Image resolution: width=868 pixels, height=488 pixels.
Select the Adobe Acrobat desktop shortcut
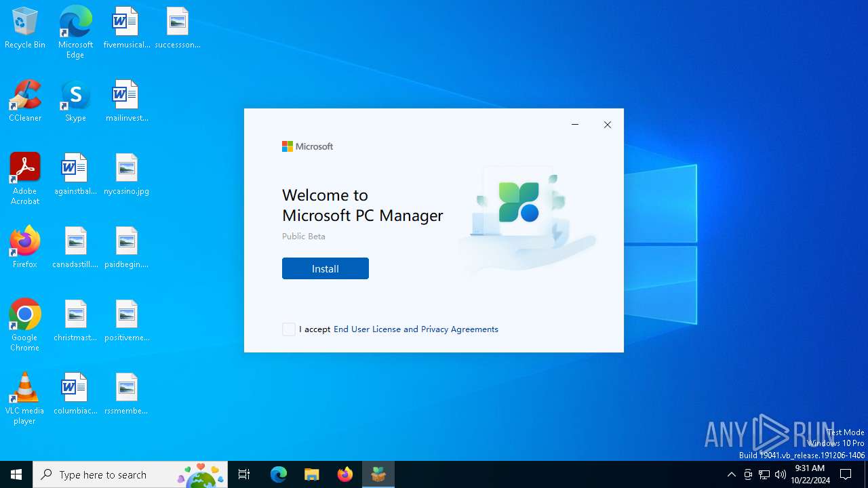[x=25, y=179]
